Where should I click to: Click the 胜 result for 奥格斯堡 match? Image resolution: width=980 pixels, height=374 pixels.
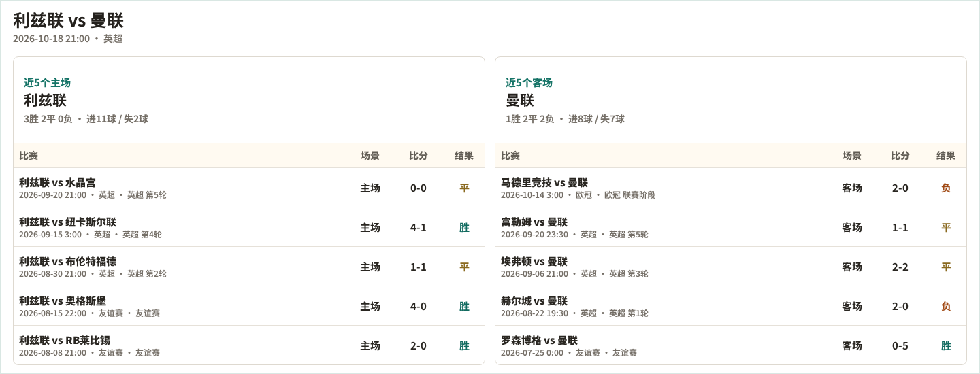coord(464,306)
